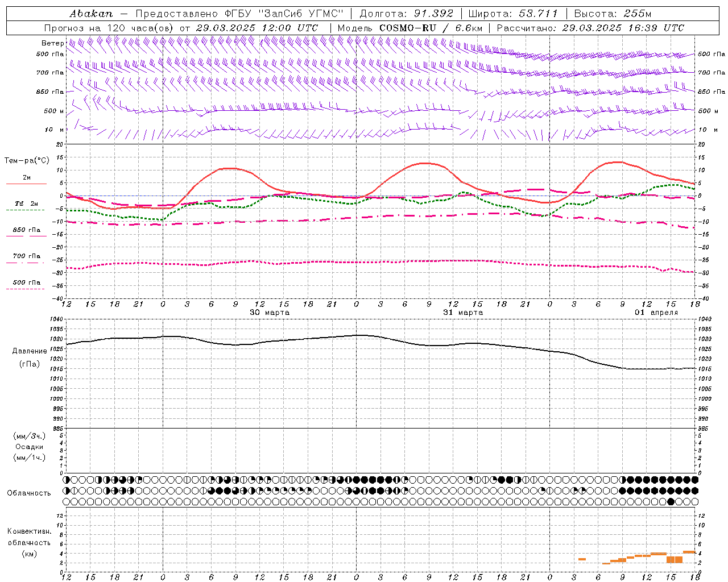Click the red solid 2м legend line sample

[26, 184]
